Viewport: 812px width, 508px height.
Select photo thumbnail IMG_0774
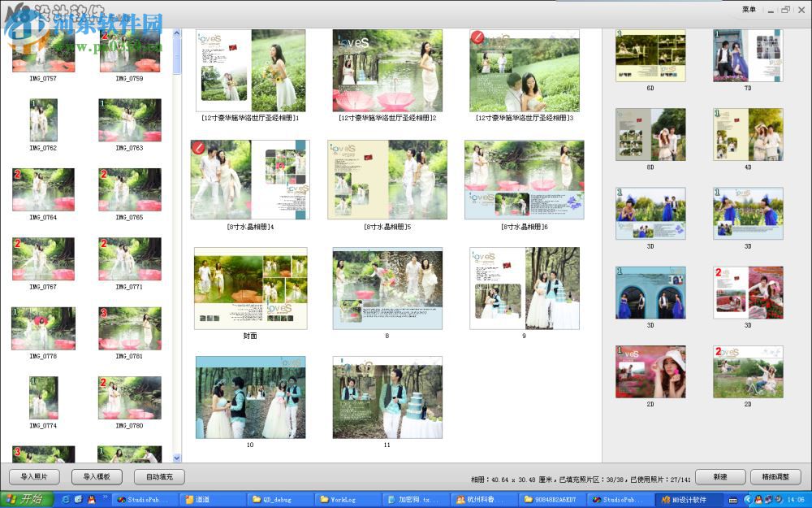pyautogui.click(x=43, y=397)
